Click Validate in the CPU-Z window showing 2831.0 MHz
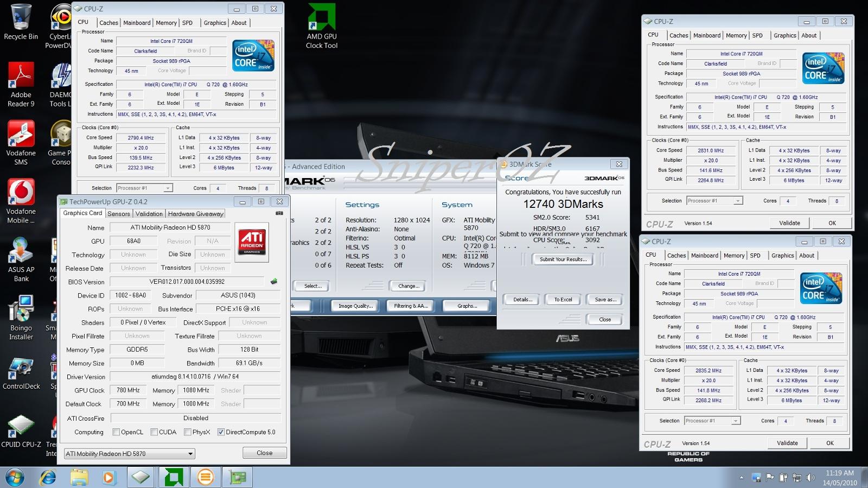 tap(789, 223)
